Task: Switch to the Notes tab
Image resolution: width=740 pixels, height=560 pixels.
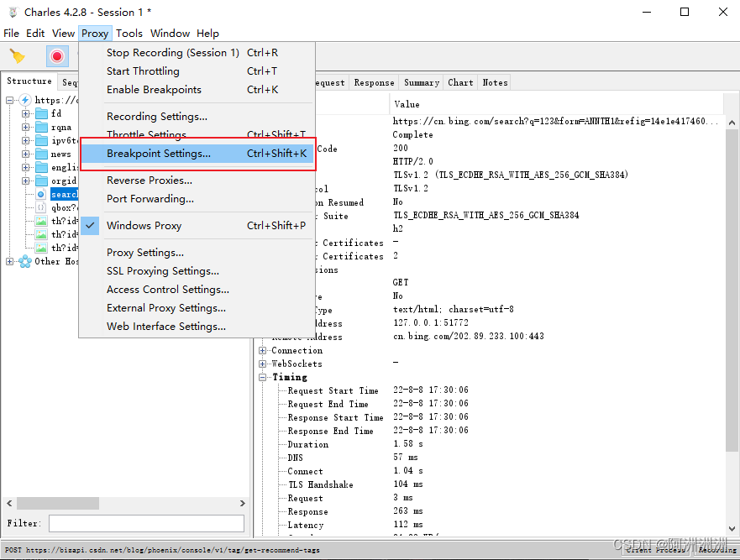Action: pyautogui.click(x=495, y=82)
